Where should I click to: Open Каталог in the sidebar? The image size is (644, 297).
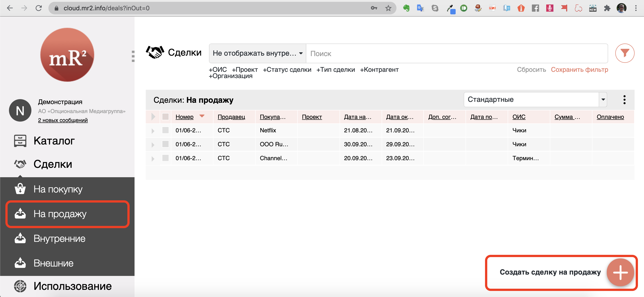54,141
